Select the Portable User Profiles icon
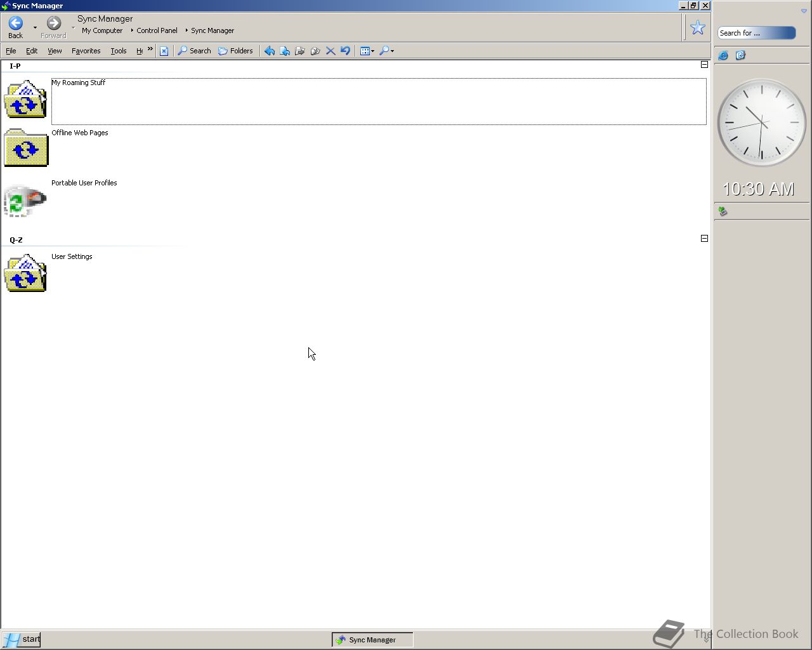 pos(25,201)
